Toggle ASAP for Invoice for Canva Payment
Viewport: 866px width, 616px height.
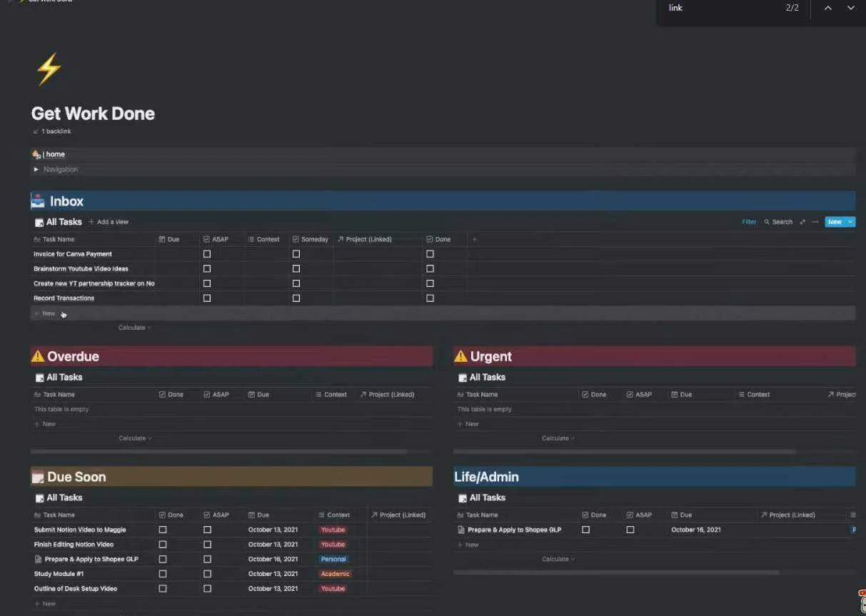point(207,254)
